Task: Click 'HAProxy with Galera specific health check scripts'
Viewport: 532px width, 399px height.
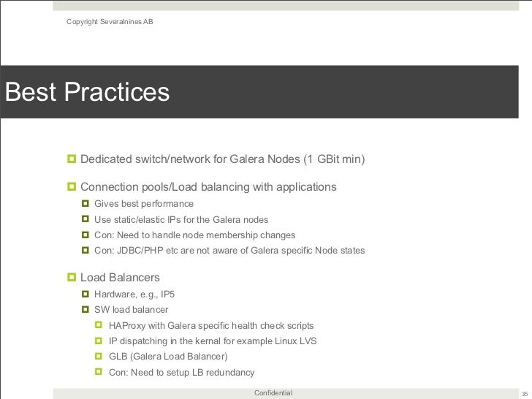Action: point(211,326)
